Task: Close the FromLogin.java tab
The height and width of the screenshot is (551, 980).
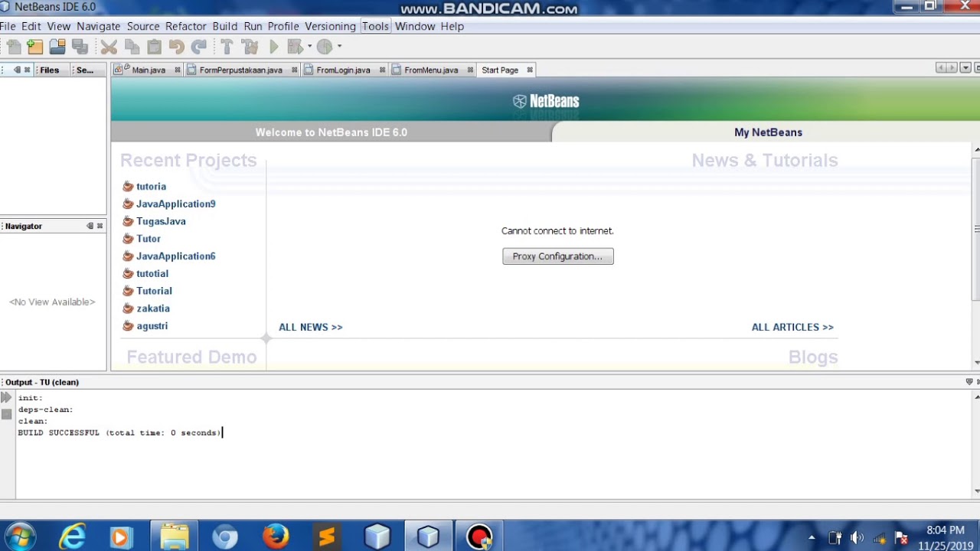Action: 382,70
